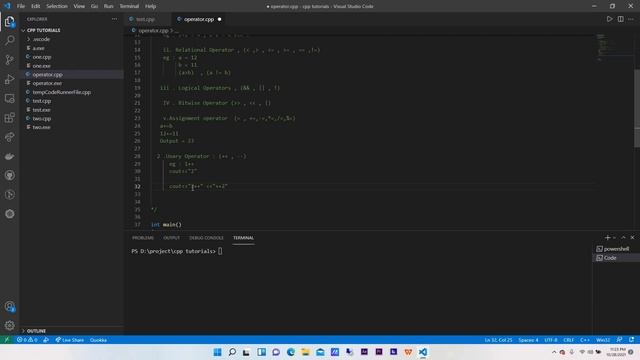Click the Run Code play button
The height and width of the screenshot is (360, 640).
[x=609, y=19]
